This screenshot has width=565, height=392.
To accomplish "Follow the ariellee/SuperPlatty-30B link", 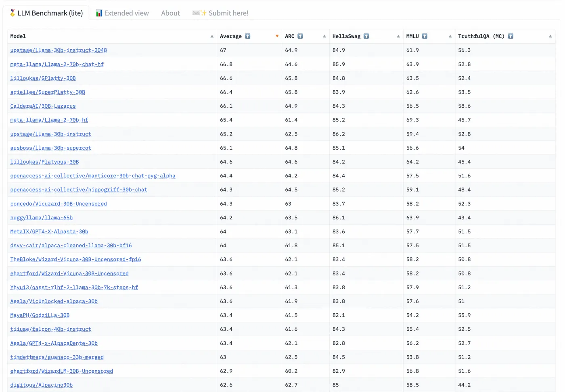I will click(x=48, y=92).
